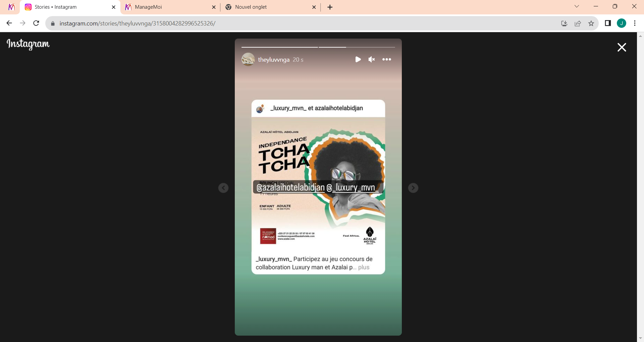The height and width of the screenshot is (342, 644).
Task: Tap the @azalaihotelabidjan mention
Action: (290, 187)
